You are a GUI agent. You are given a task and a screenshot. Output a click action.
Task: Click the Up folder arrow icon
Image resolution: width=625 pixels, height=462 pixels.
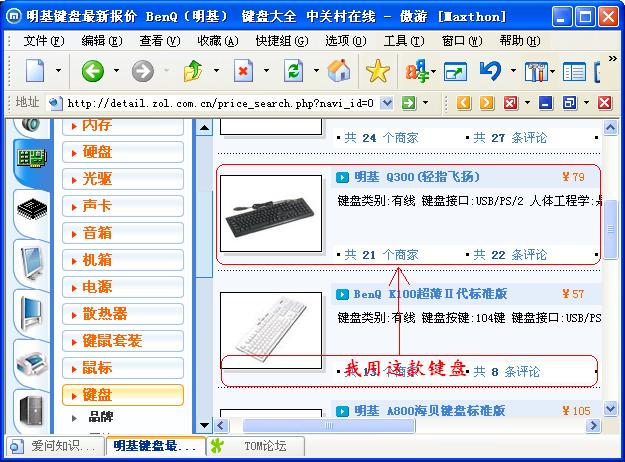193,71
